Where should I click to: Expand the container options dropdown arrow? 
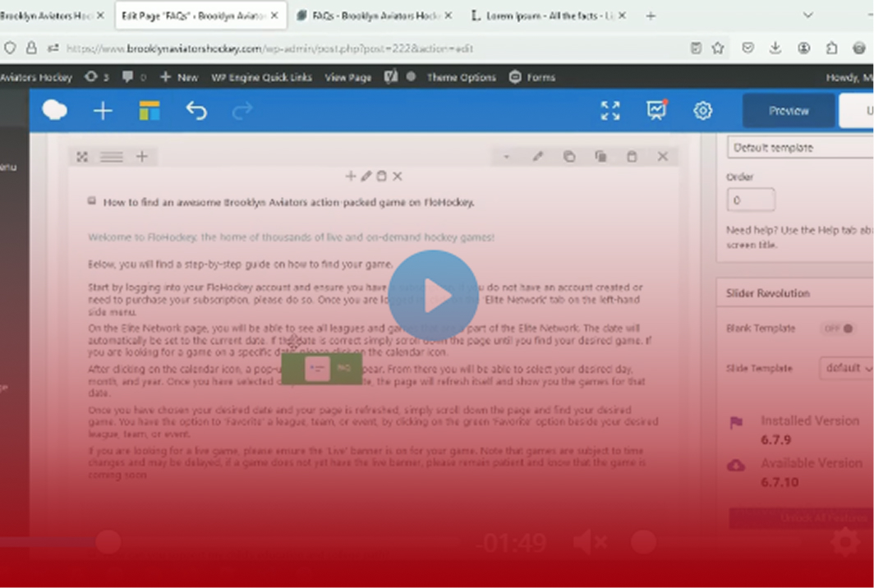(506, 157)
